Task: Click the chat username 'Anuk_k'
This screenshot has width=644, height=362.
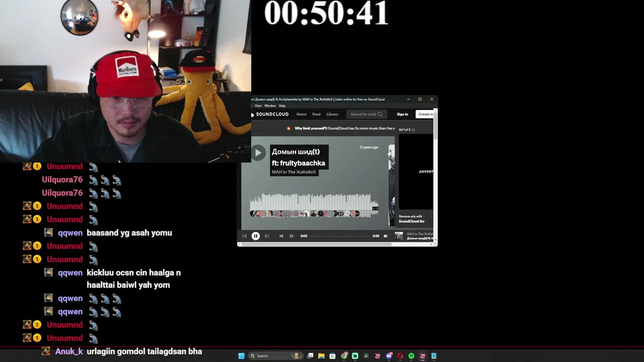Action: coord(69,351)
